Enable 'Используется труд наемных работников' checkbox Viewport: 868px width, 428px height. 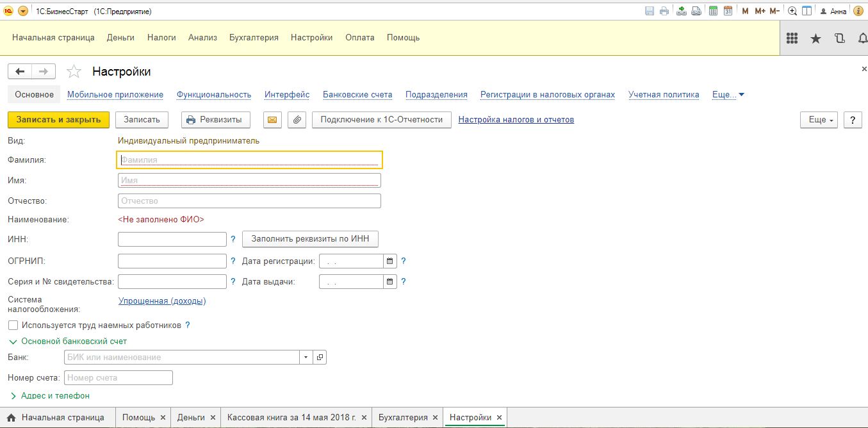pyautogui.click(x=13, y=325)
